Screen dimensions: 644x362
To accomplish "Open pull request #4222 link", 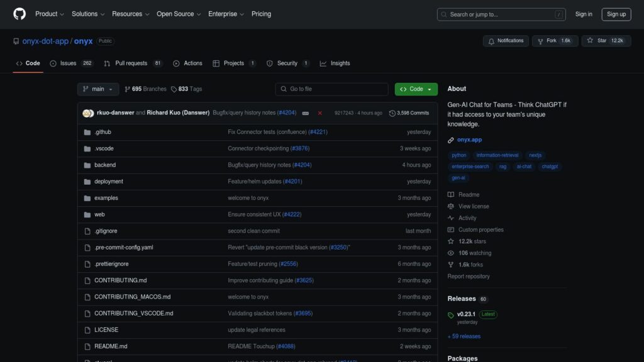I will [292, 215].
